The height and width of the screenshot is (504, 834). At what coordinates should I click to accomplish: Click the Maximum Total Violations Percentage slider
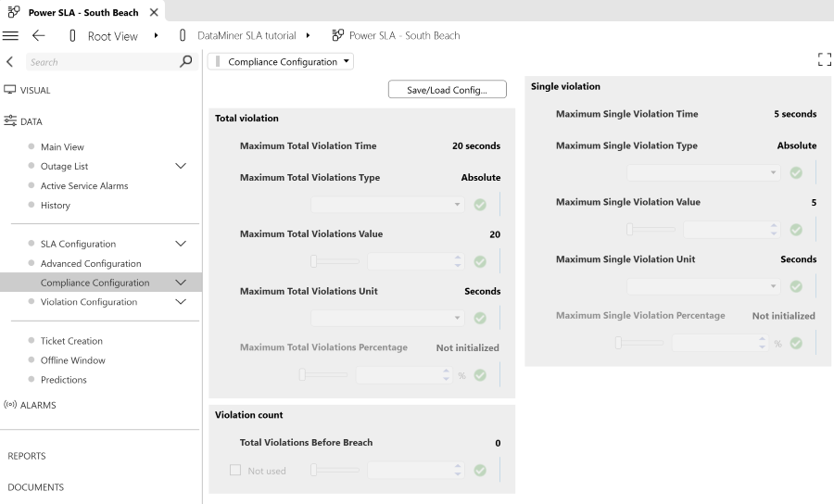pos(323,375)
